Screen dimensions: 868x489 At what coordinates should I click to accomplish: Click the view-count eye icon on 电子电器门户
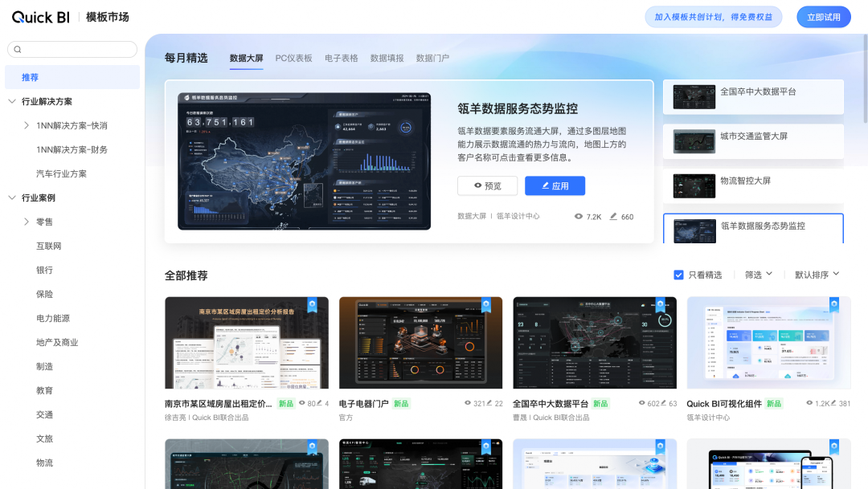[468, 403]
